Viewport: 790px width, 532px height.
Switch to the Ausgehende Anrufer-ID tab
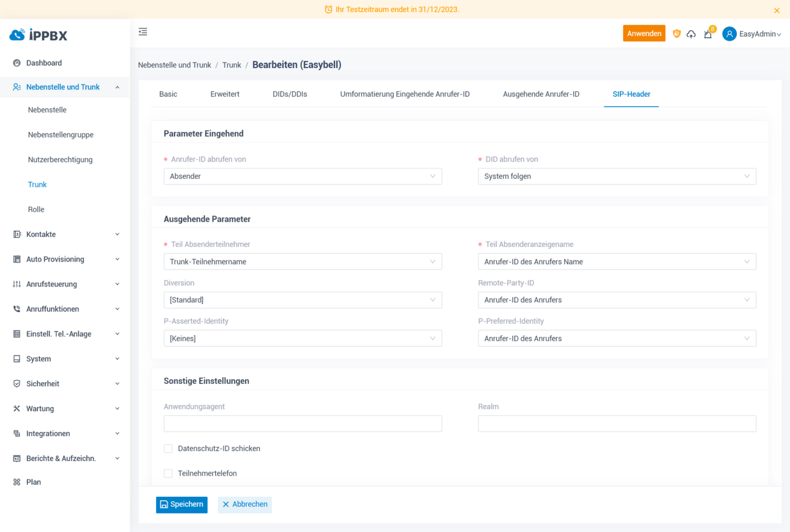(x=541, y=94)
